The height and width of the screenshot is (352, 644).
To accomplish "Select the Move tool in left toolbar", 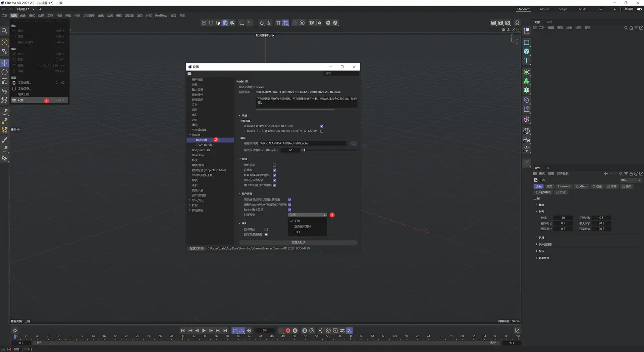I will click(5, 63).
